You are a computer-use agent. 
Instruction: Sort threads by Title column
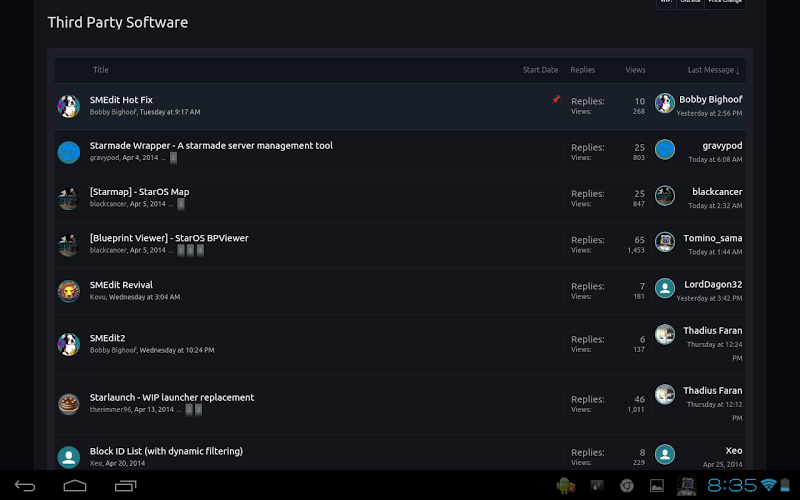click(x=101, y=70)
